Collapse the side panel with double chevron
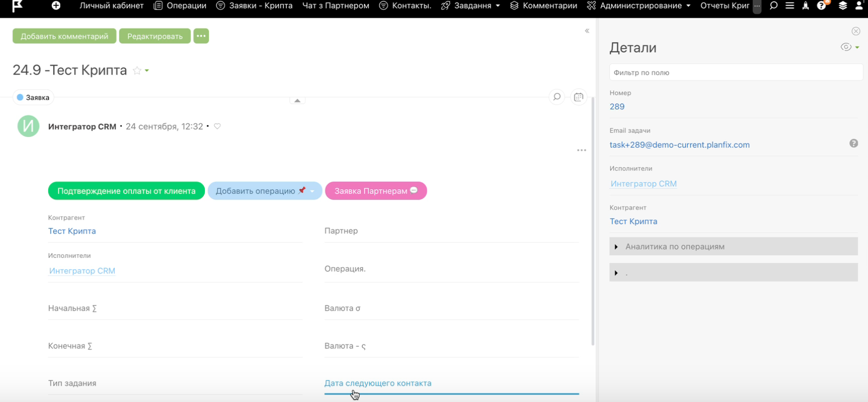868x402 pixels. (x=587, y=31)
